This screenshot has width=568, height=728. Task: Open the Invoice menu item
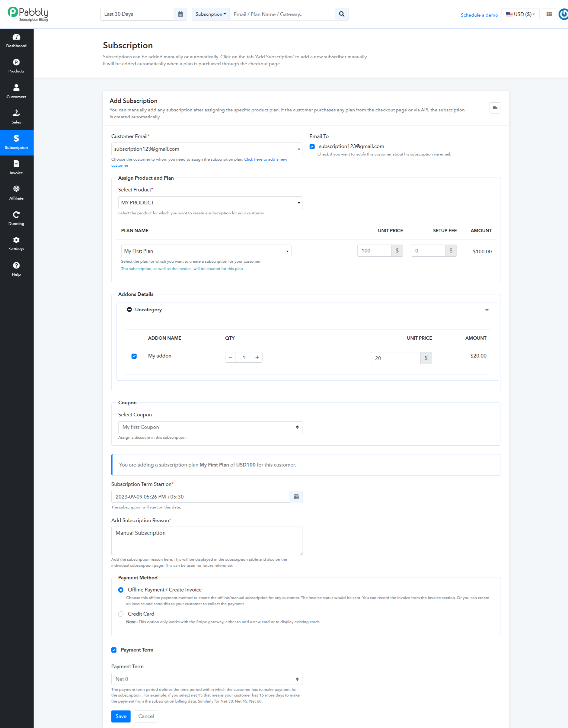(x=16, y=168)
